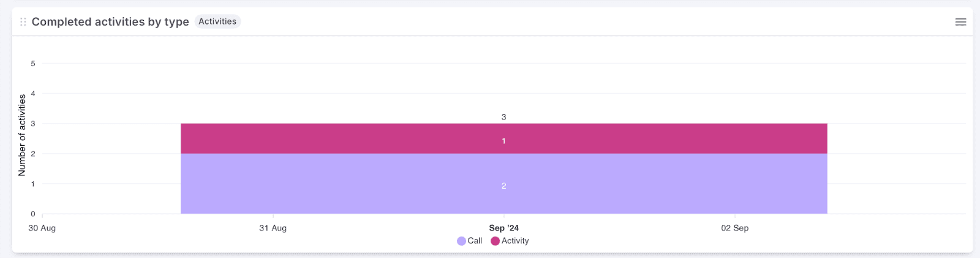Click the data label '2' in Call bar
Viewport: 980px width, 258px height.
504,186
